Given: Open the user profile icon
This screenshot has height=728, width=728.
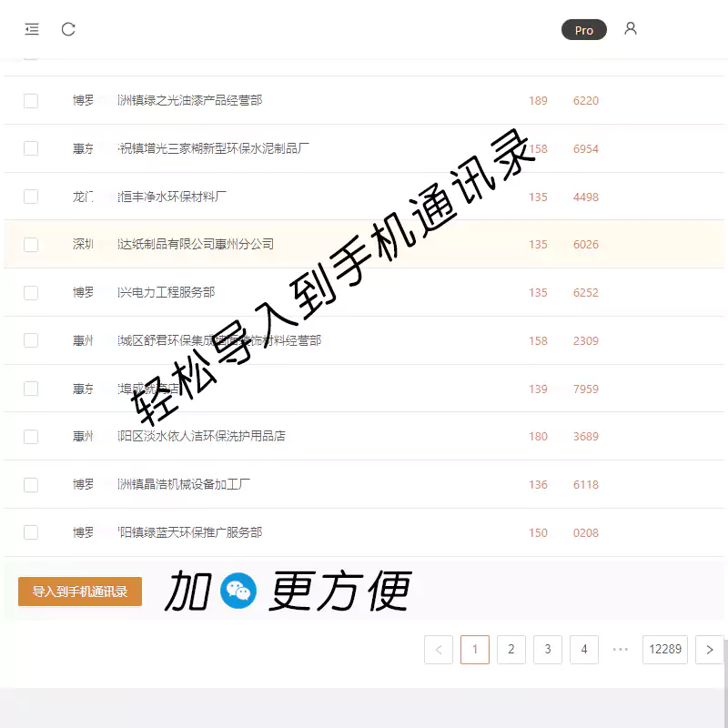Looking at the screenshot, I should click(x=631, y=29).
